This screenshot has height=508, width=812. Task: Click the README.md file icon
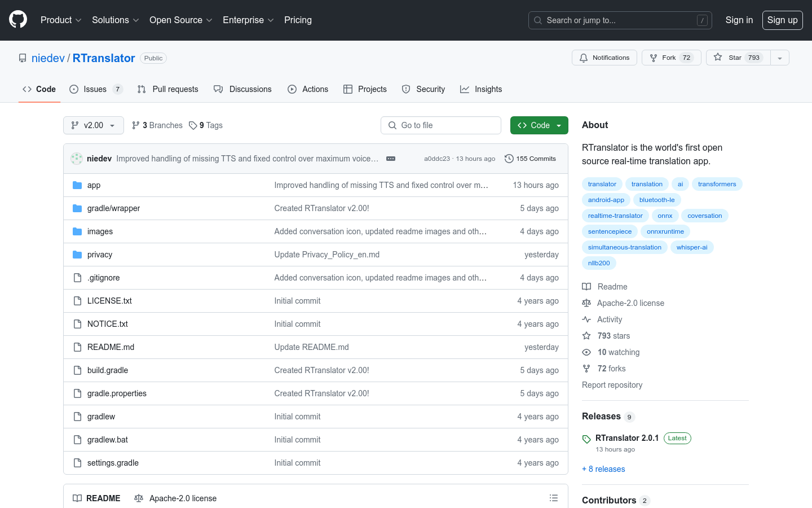tap(77, 347)
